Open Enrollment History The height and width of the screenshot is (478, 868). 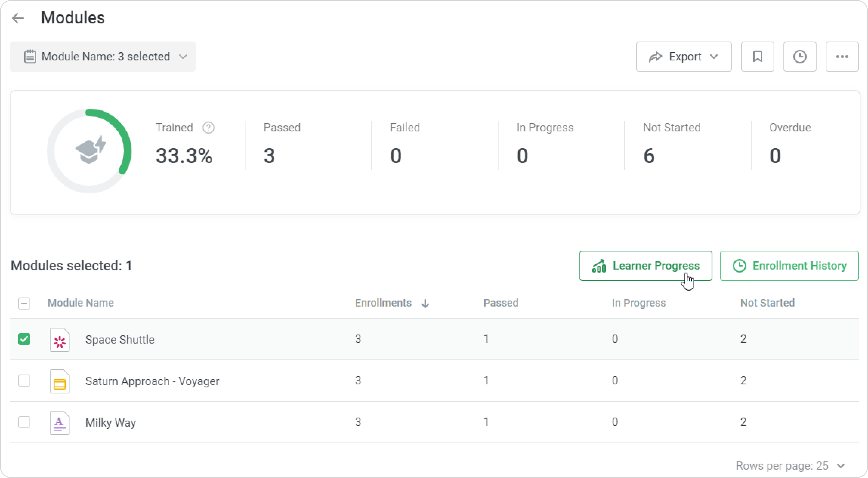tap(789, 266)
